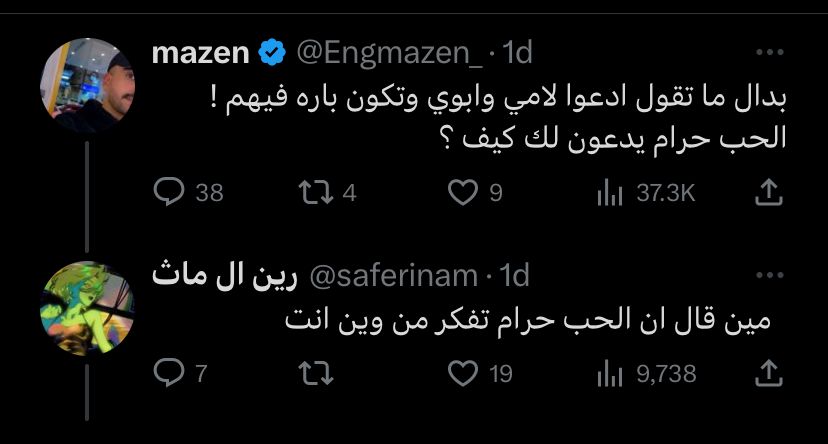The width and height of the screenshot is (828, 444).
Task: Open mazen's profile picture
Action: (x=87, y=84)
